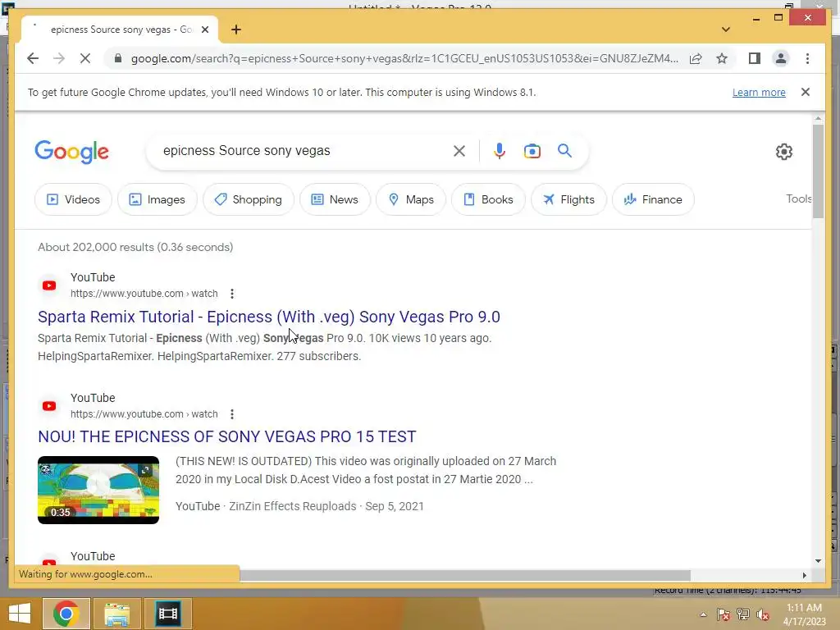Click ZinZin Effects Reuploads text
Viewport: 840px width, 630px height.
[x=293, y=506]
